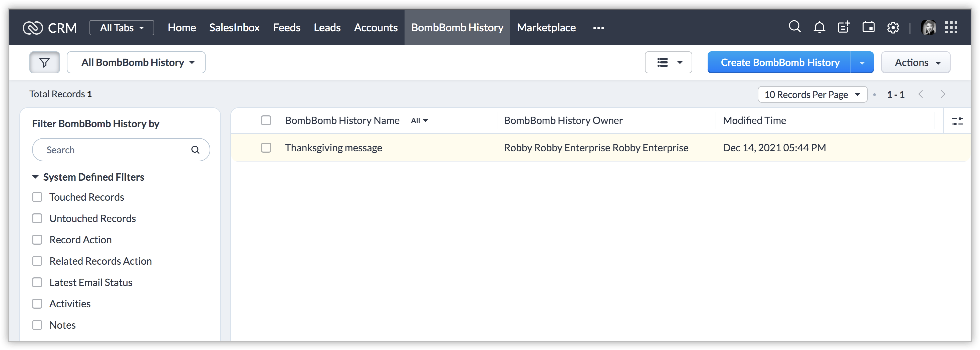Show more tabs via ellipsis
The image size is (980, 350).
598,28
